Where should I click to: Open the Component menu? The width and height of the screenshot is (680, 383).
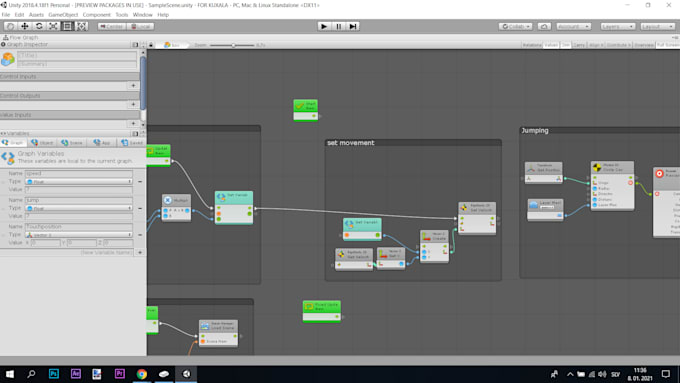pyautogui.click(x=96, y=15)
